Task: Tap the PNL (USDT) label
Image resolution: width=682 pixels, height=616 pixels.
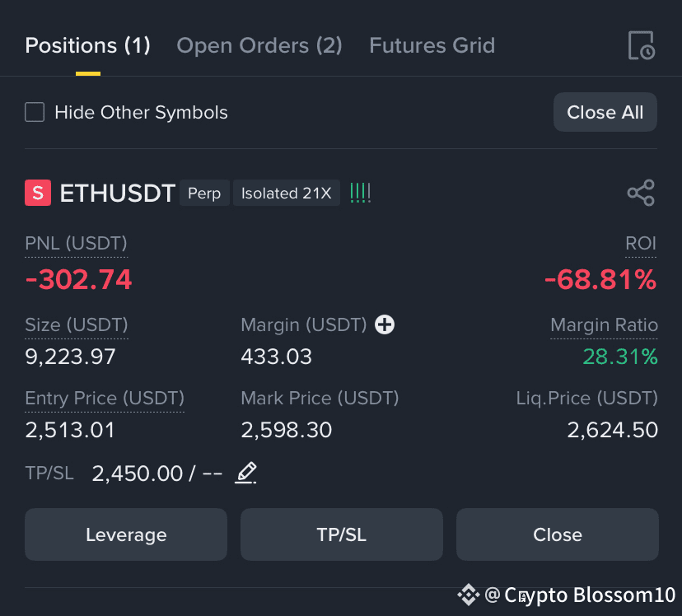Action: pos(76,244)
